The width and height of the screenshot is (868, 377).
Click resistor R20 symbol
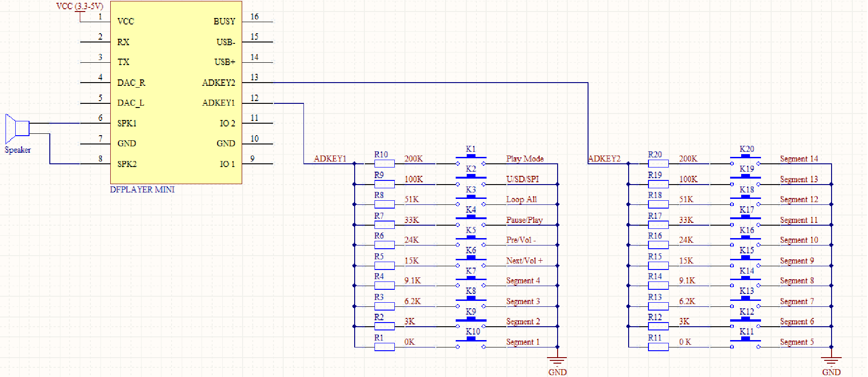[x=658, y=163]
